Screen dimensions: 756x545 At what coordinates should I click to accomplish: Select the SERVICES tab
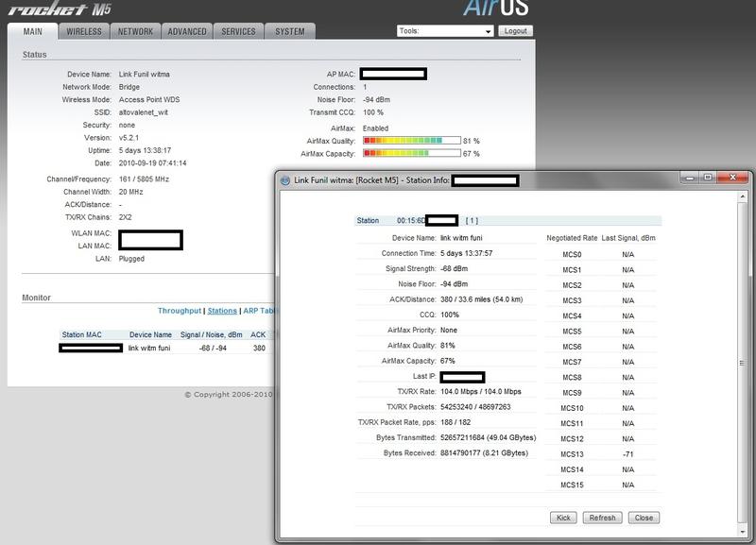coord(238,31)
